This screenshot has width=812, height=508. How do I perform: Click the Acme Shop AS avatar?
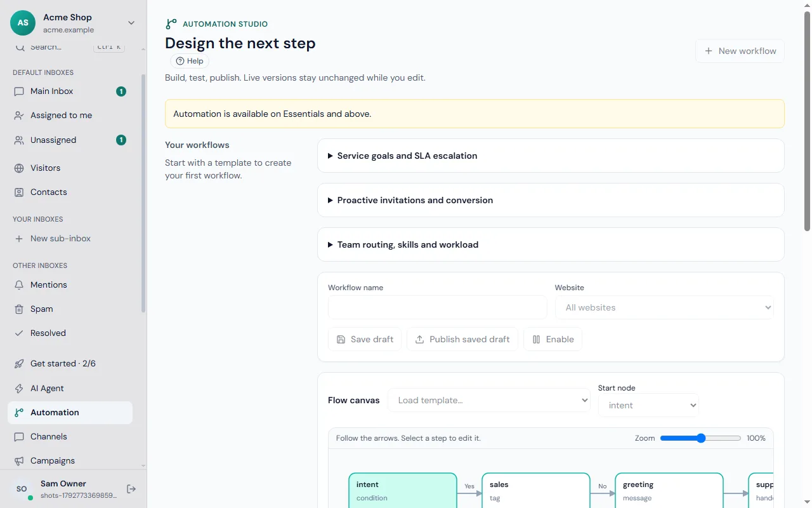[23, 23]
